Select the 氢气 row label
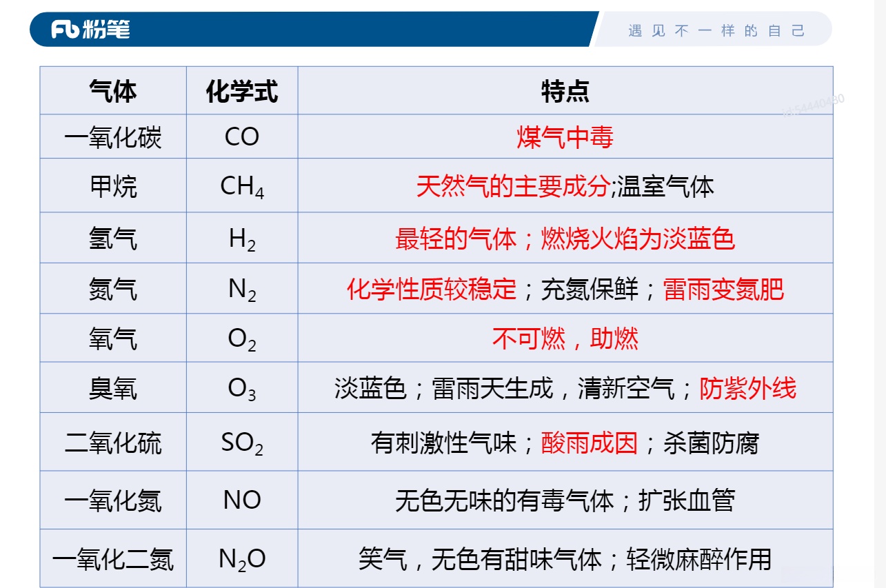This screenshot has width=886, height=588. (x=112, y=237)
